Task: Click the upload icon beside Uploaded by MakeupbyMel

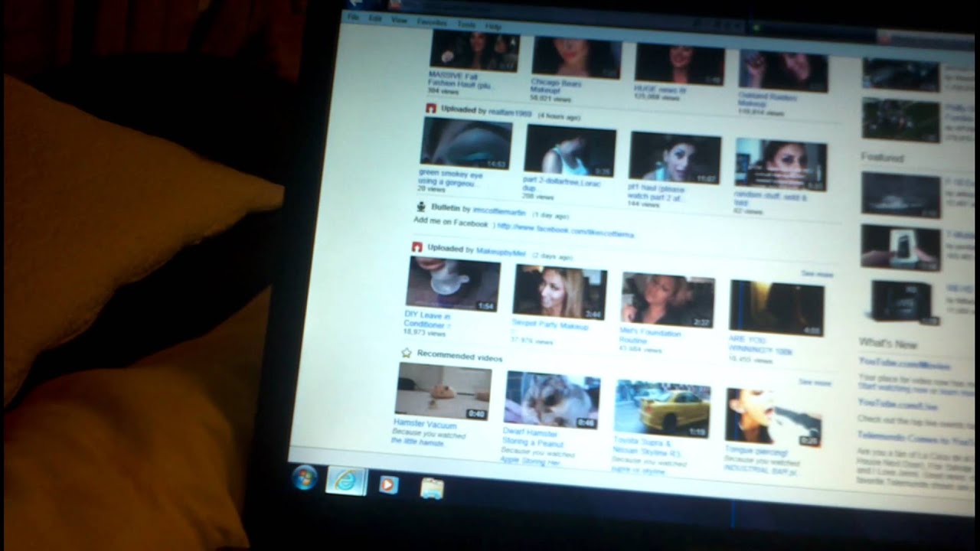Action: 417,247
